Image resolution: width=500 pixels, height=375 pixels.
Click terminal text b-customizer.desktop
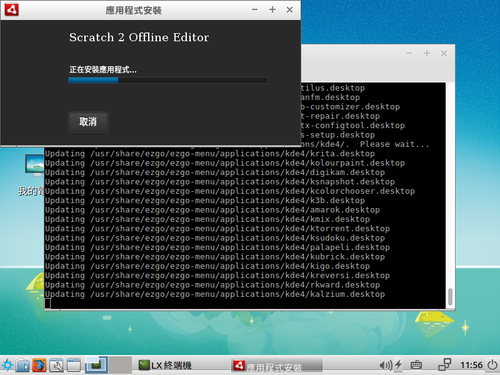350,107
